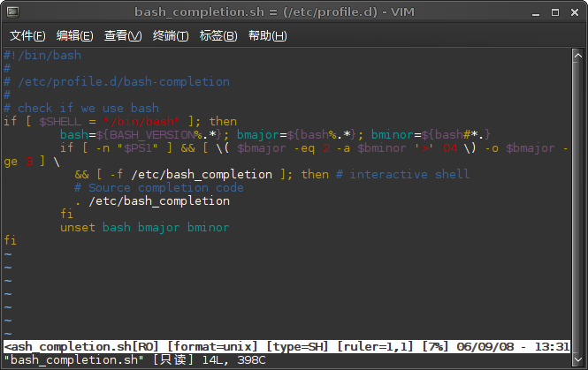The height and width of the screenshot is (370, 588).
Task: Click '[只读]' in the message line
Action: (x=173, y=360)
